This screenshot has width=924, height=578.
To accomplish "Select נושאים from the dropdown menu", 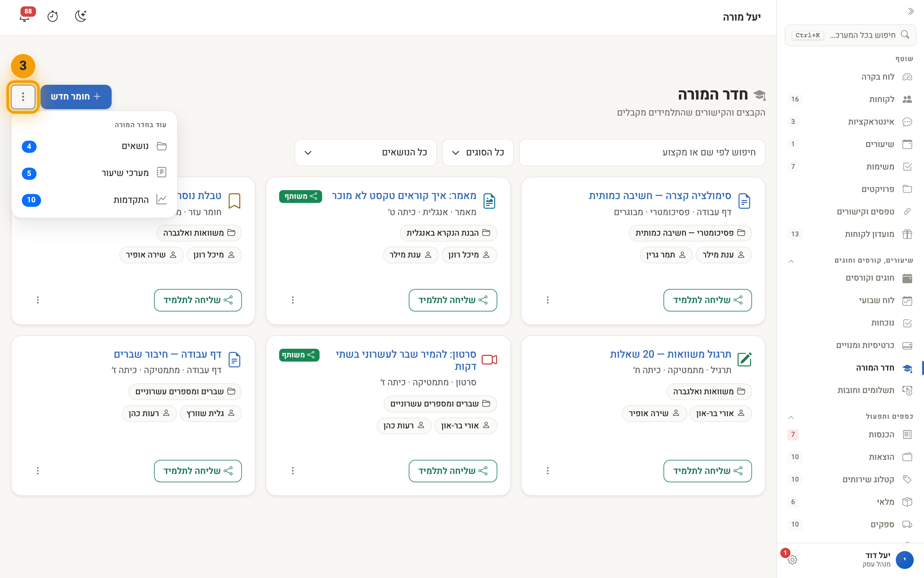I will [94, 146].
